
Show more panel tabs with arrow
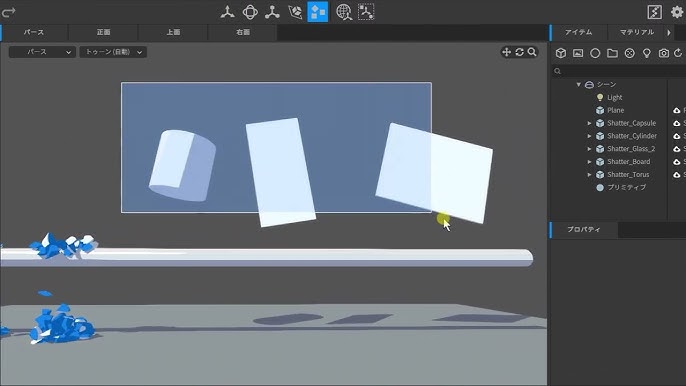click(x=668, y=32)
